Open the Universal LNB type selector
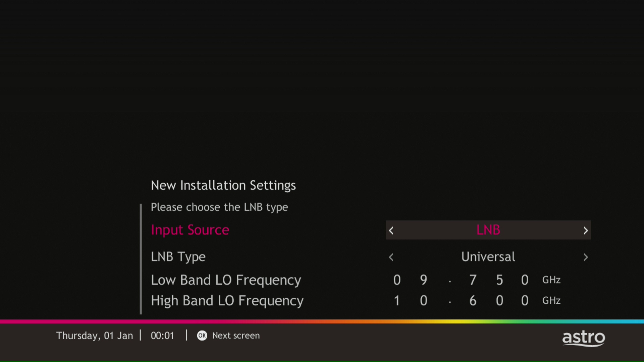This screenshot has width=644, height=362. point(488,257)
